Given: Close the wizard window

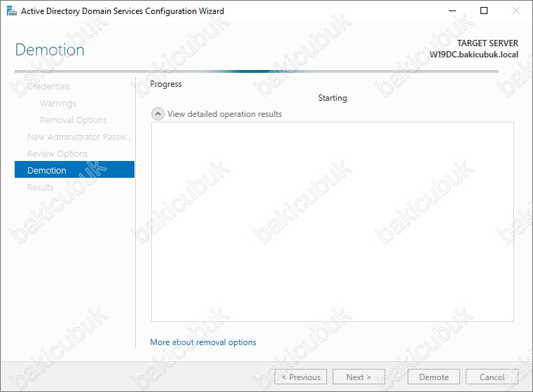Looking at the screenshot, I should (515, 11).
